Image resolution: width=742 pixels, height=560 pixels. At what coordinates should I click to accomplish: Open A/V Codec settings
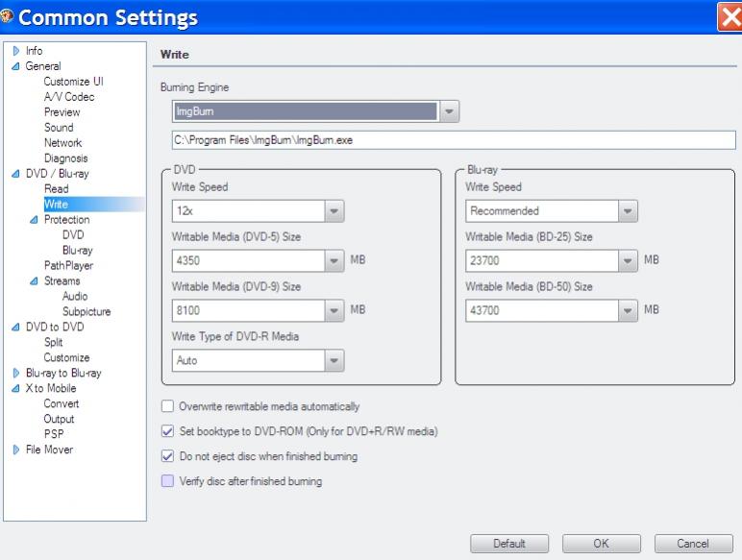coord(69,96)
